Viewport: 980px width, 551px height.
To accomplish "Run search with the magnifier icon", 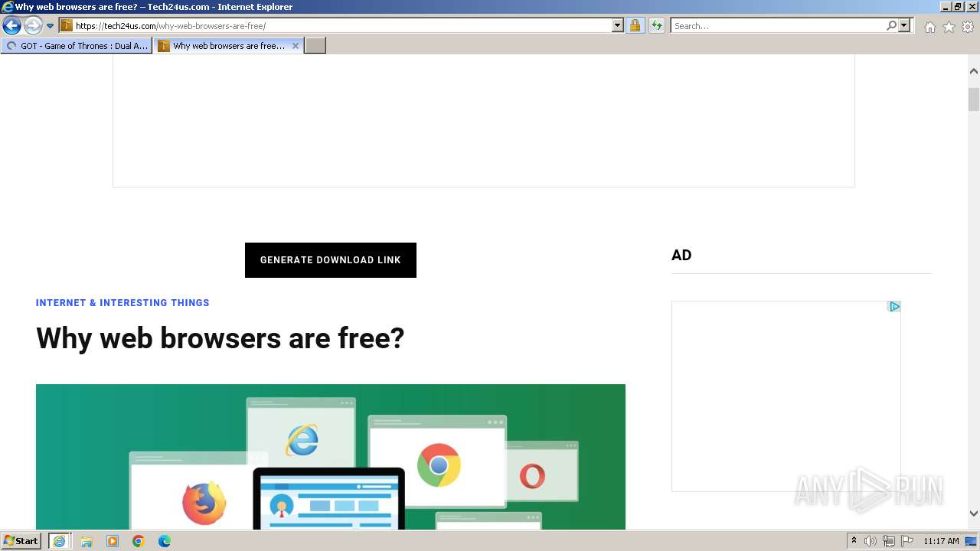I will 891,26.
